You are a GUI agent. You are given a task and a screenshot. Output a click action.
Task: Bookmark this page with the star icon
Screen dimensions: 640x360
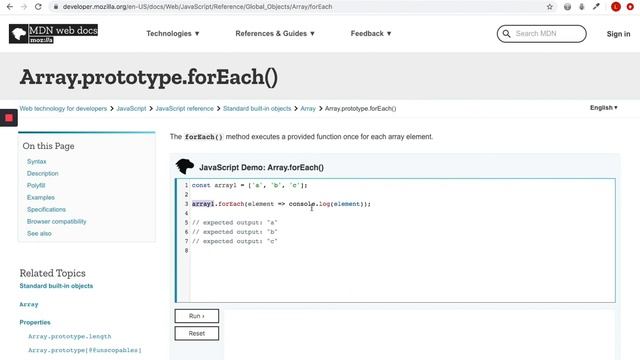tap(550, 7)
